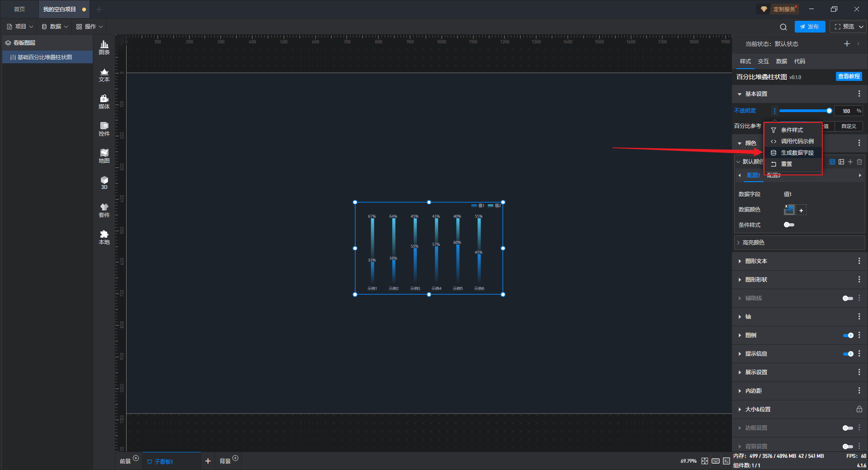The width and height of the screenshot is (868, 470).
Task: Open more options dots for 颜色 section
Action: pos(859,143)
